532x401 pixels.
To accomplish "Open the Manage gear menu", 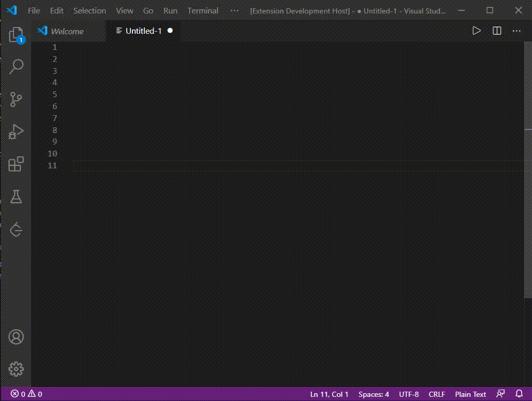I will pos(16,369).
